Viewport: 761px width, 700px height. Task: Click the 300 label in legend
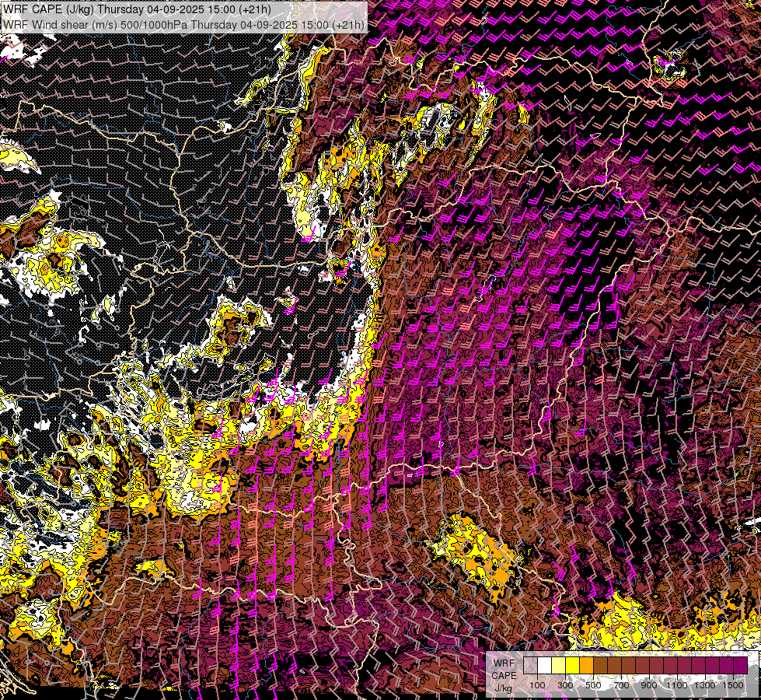coord(565,685)
